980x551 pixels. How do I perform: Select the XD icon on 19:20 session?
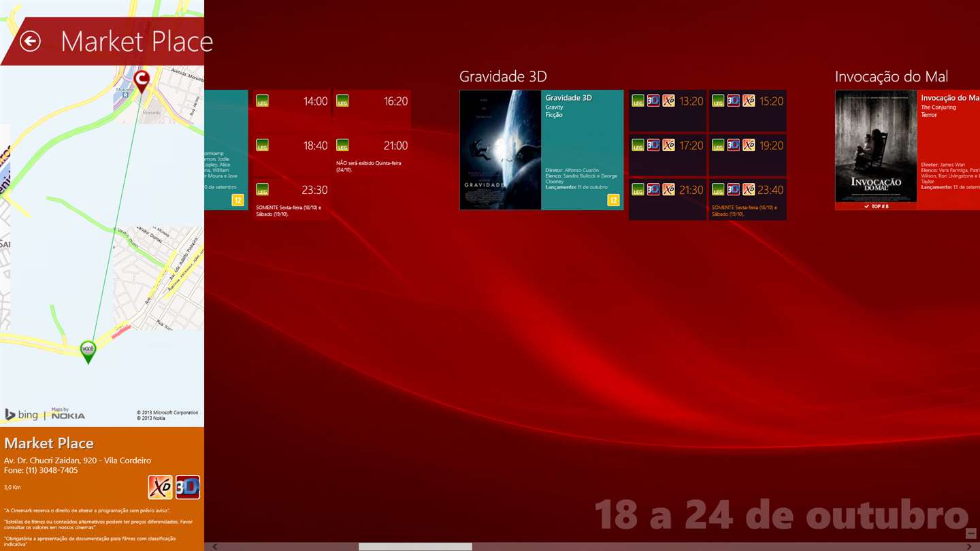(x=749, y=145)
